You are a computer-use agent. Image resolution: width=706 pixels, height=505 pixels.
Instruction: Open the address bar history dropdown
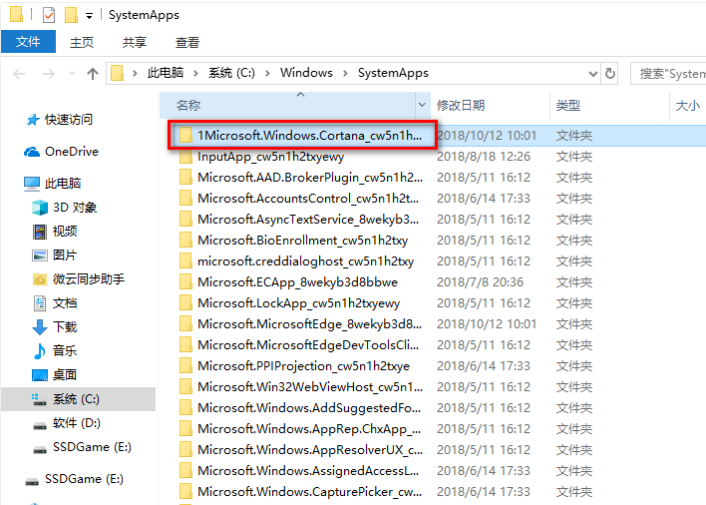(x=593, y=73)
